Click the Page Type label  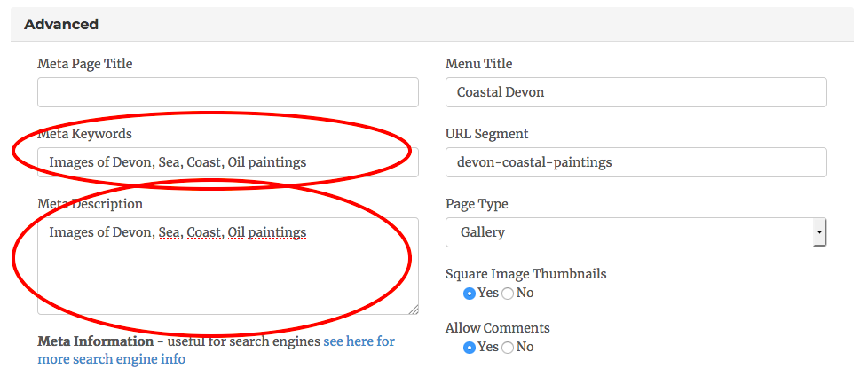click(x=477, y=204)
